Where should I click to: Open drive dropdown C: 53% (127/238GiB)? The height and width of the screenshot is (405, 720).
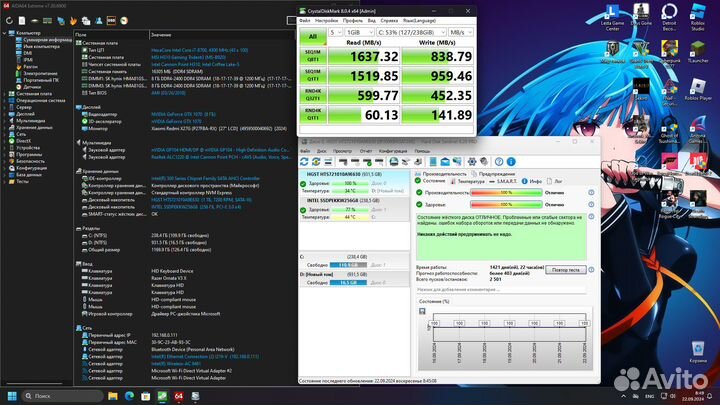pos(411,32)
